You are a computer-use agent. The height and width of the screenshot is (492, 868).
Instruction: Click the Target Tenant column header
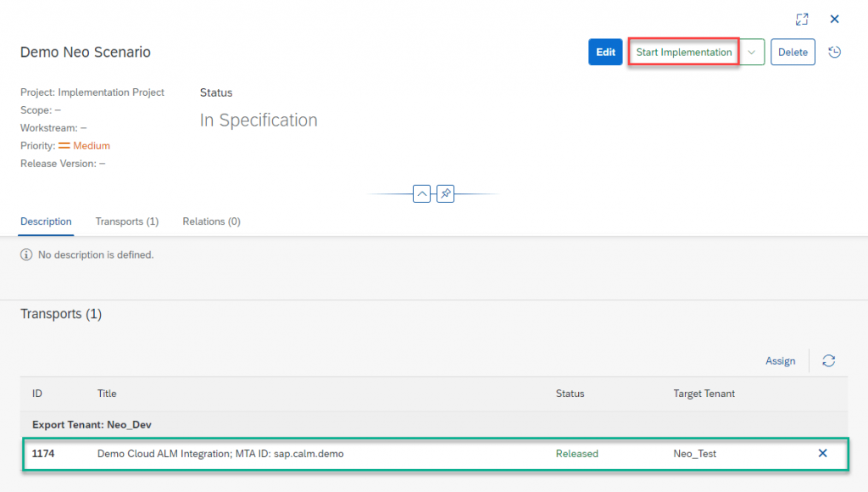pyautogui.click(x=704, y=394)
